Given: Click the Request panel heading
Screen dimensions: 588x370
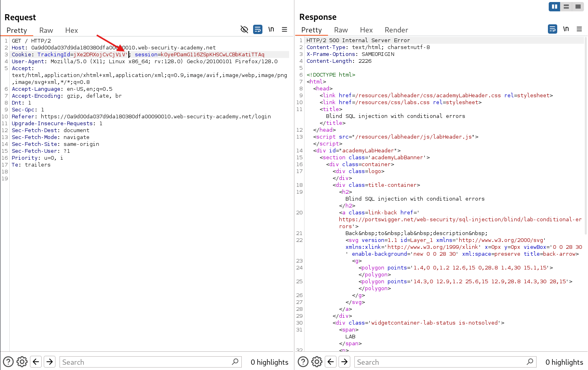Looking at the screenshot, I should tap(20, 17).
